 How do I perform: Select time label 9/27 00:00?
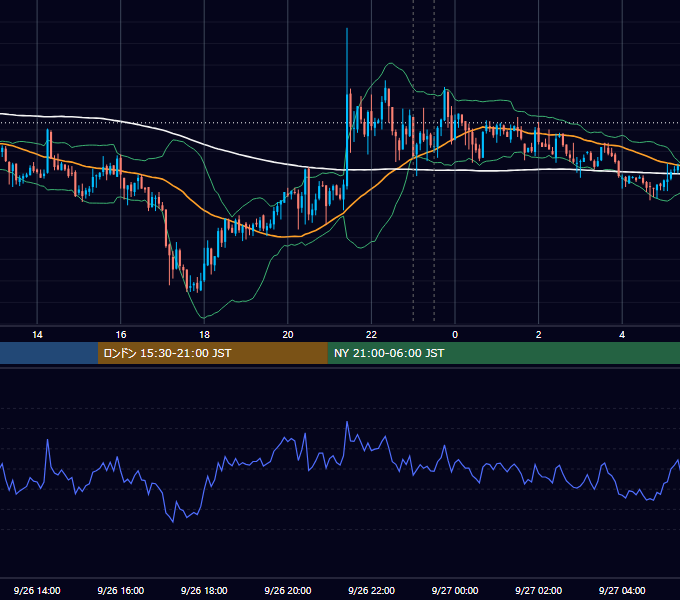pos(455,590)
